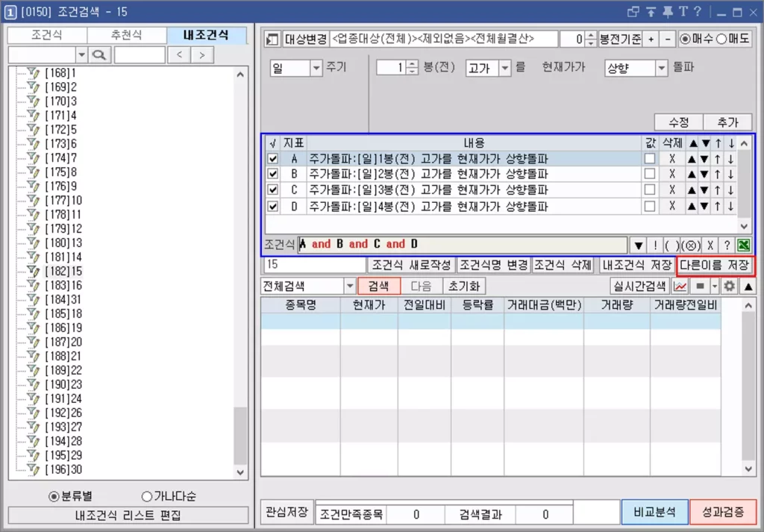Screen dimensions: 764x532
Task: Click the title bar question mark help icon
Action: pos(698,12)
